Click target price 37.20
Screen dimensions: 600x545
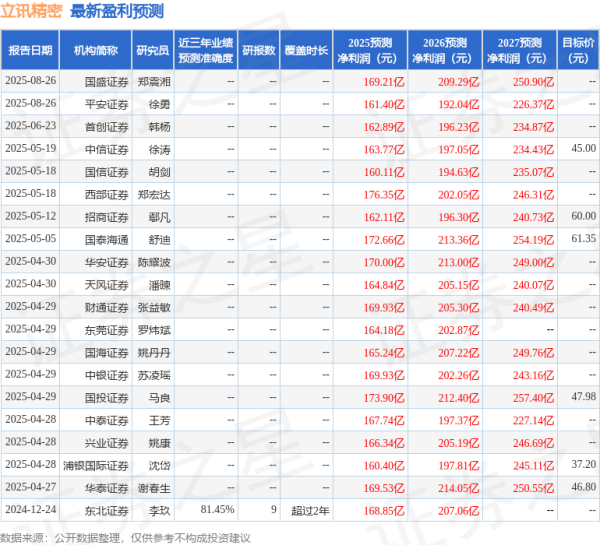[x=584, y=464]
